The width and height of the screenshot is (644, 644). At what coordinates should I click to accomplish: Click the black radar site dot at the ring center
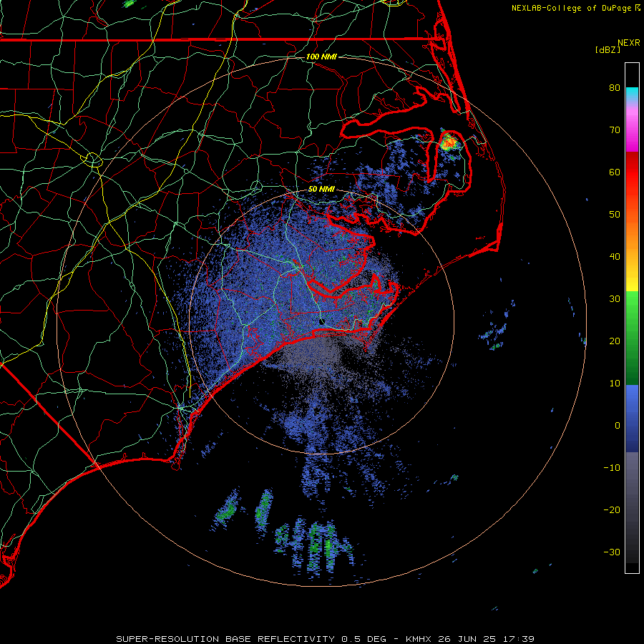[322, 321]
